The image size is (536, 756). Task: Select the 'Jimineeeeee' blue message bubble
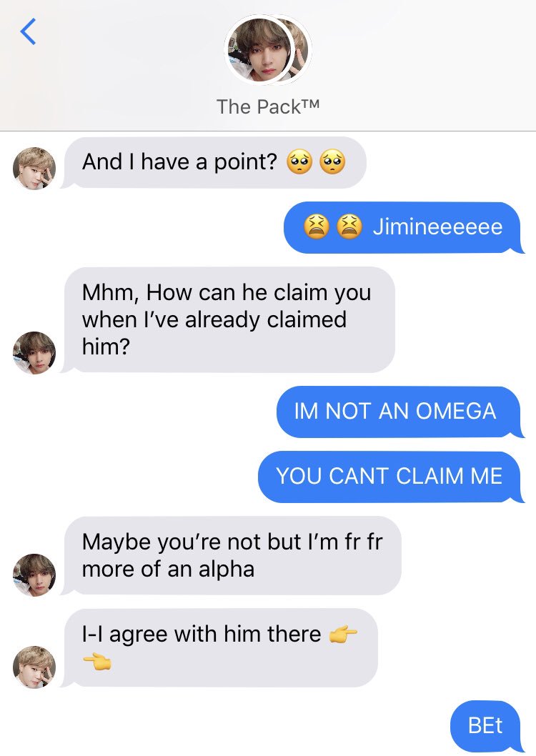404,227
